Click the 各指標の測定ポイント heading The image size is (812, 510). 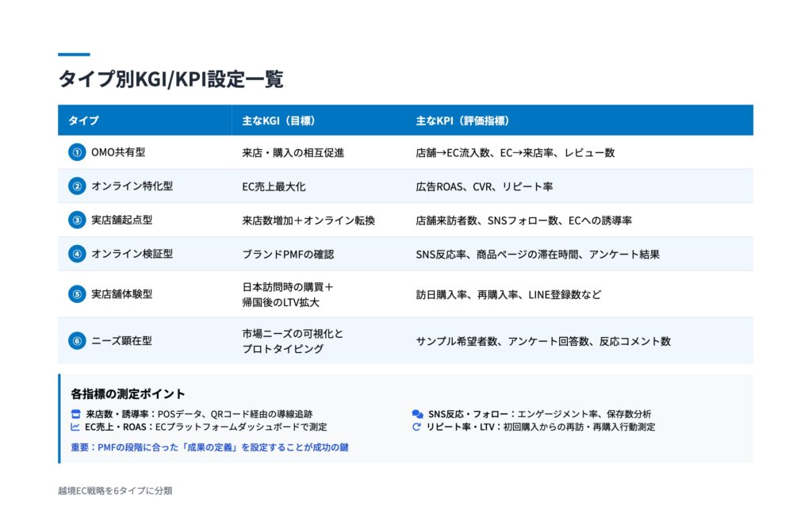point(128,394)
